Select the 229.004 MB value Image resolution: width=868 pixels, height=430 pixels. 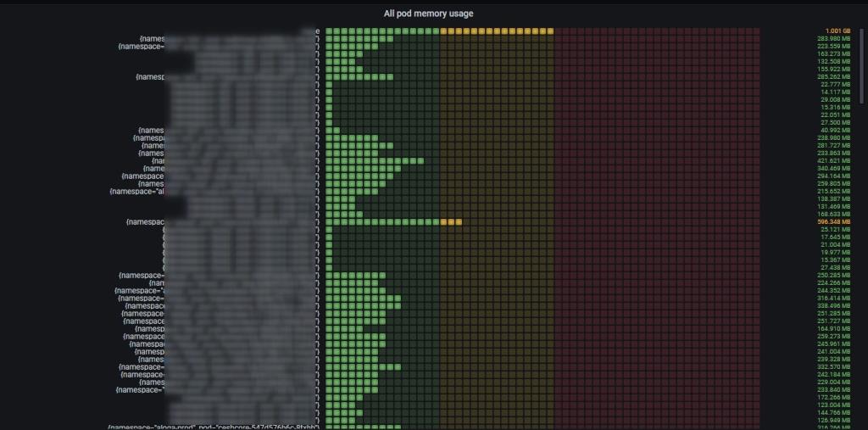(834, 382)
